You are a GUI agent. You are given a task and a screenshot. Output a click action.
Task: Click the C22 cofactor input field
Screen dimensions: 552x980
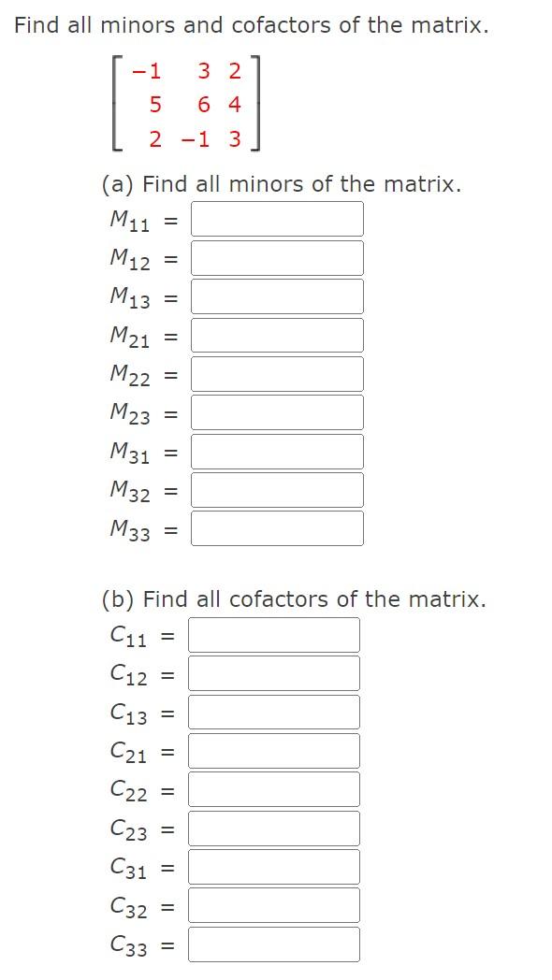tap(274, 788)
